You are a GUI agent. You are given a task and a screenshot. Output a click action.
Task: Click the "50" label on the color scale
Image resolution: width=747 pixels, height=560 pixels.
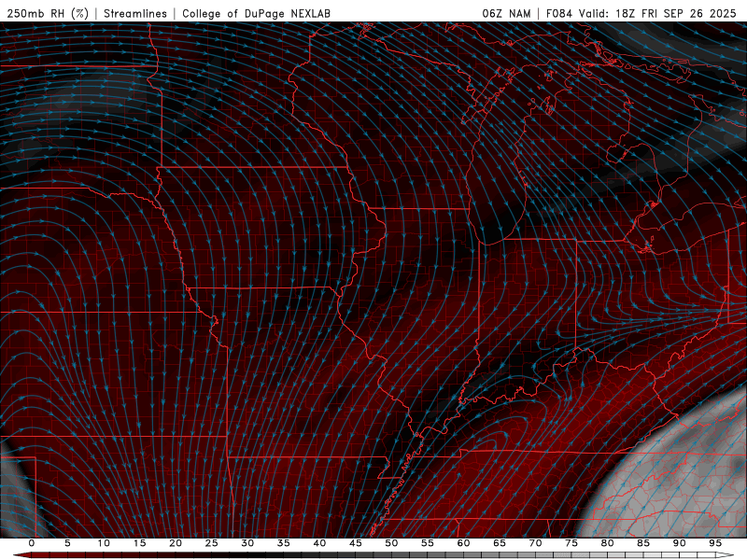[391, 543]
